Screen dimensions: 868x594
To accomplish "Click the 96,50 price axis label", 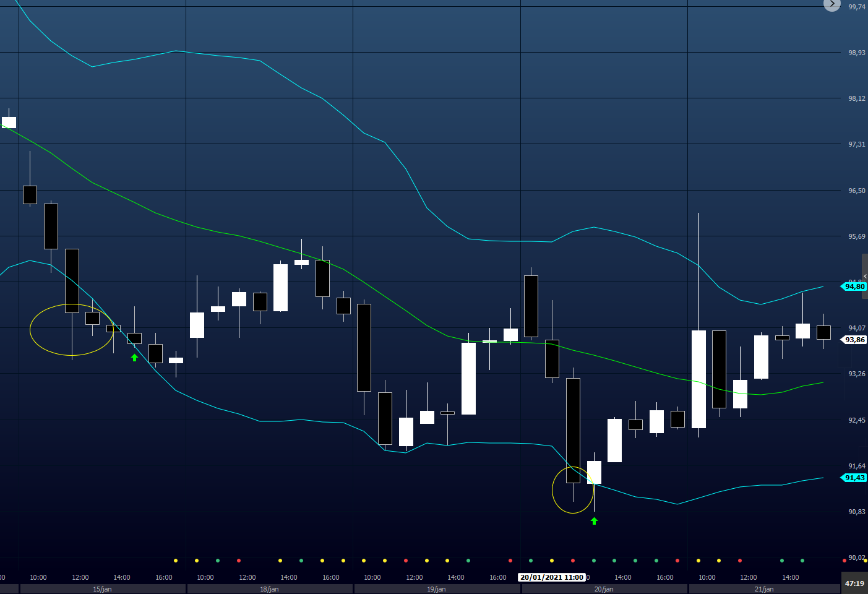I will [857, 191].
